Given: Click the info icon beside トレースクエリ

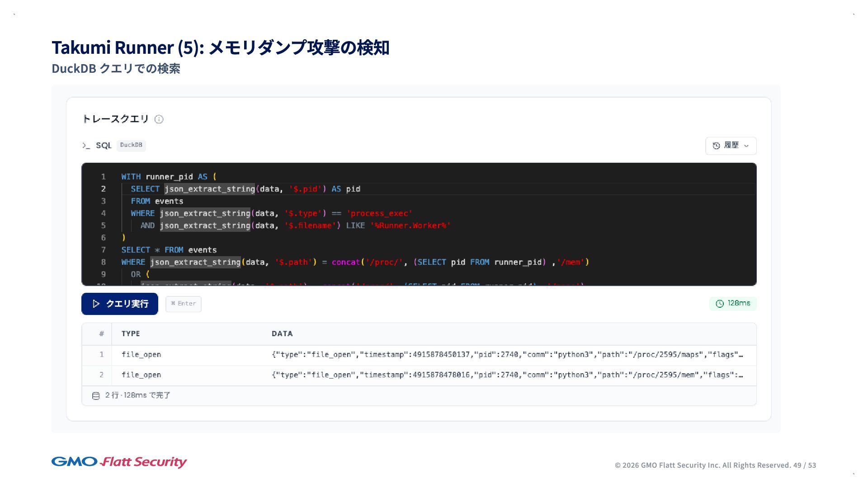Looking at the screenshot, I should pos(159,119).
